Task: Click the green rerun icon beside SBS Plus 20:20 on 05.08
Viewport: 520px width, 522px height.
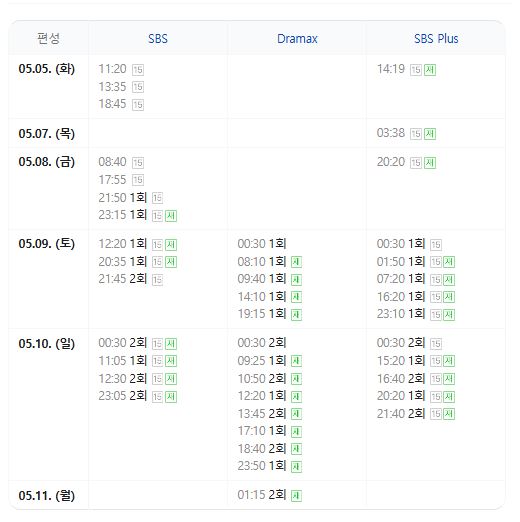Action: pyautogui.click(x=430, y=163)
